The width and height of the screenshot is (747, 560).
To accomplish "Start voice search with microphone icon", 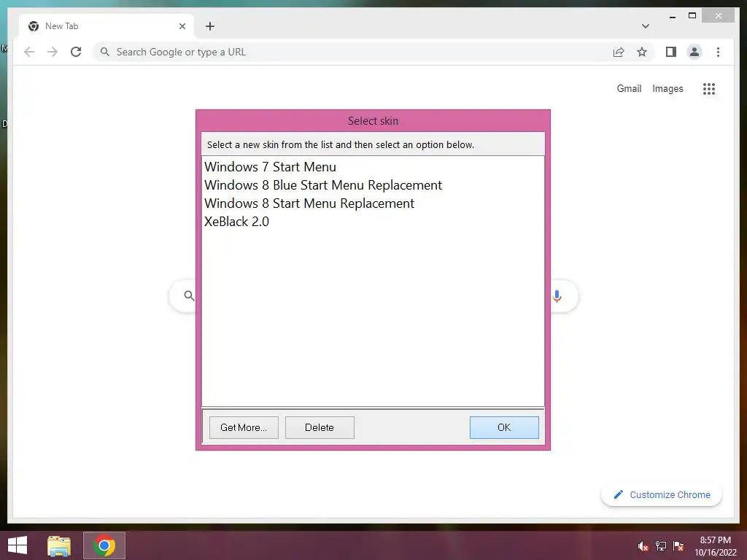I will pyautogui.click(x=557, y=296).
